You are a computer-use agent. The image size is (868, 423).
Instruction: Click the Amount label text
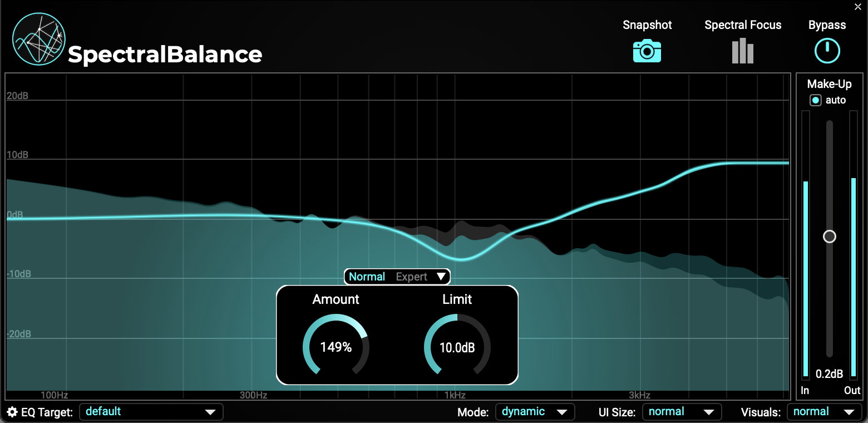336,299
